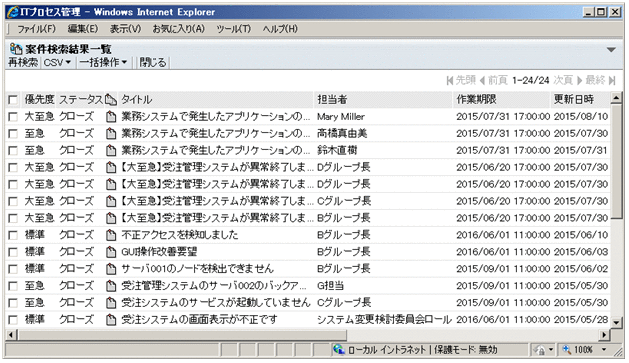The height and width of the screenshot is (363, 629).
Task: Open document icon for サーバ001 row
Action: click(x=111, y=269)
